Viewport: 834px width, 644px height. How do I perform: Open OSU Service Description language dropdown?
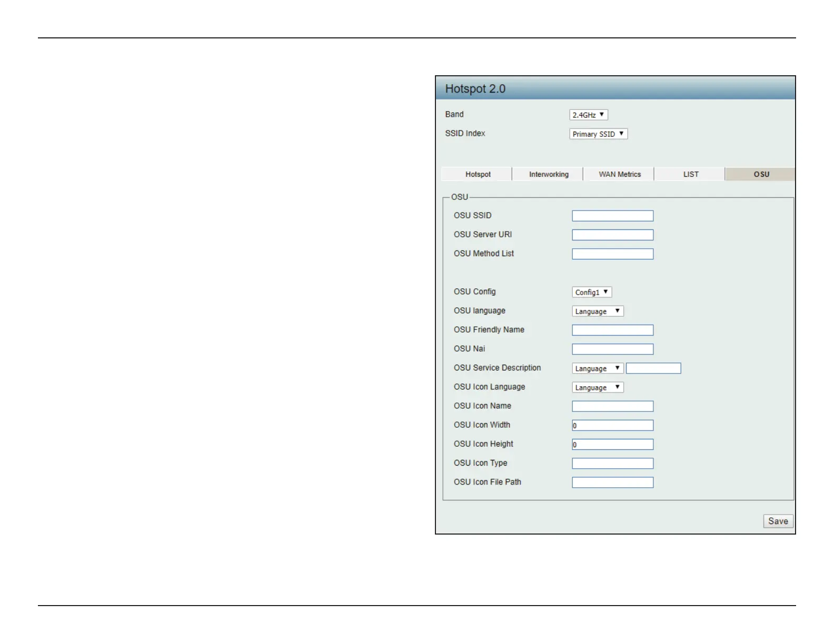click(598, 368)
